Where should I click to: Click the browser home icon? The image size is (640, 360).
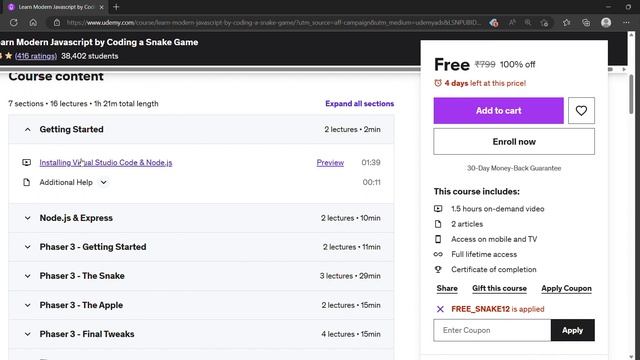(x=33, y=22)
